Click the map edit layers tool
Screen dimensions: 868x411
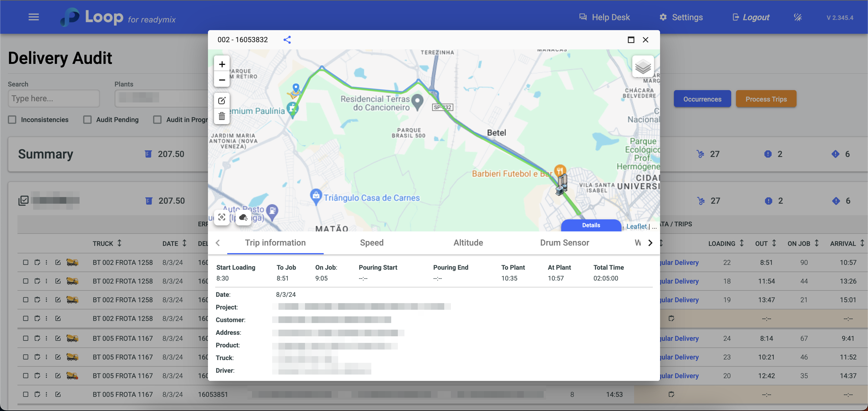pos(222,100)
